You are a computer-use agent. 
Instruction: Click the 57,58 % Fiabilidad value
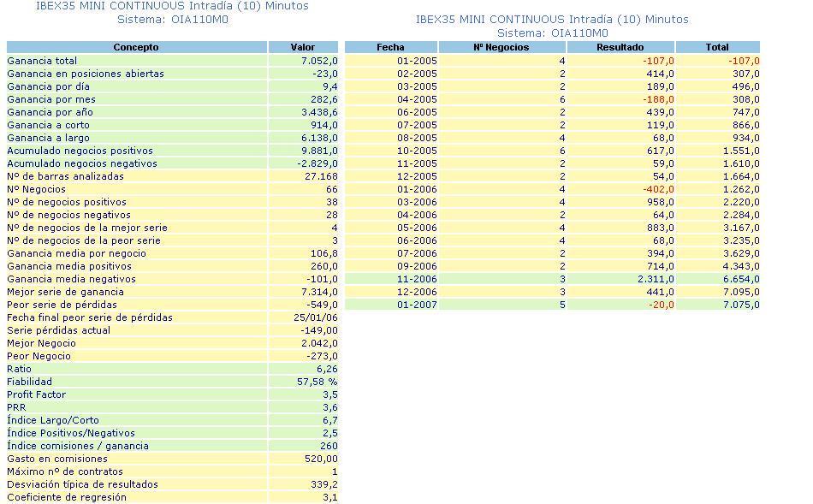[x=317, y=382]
